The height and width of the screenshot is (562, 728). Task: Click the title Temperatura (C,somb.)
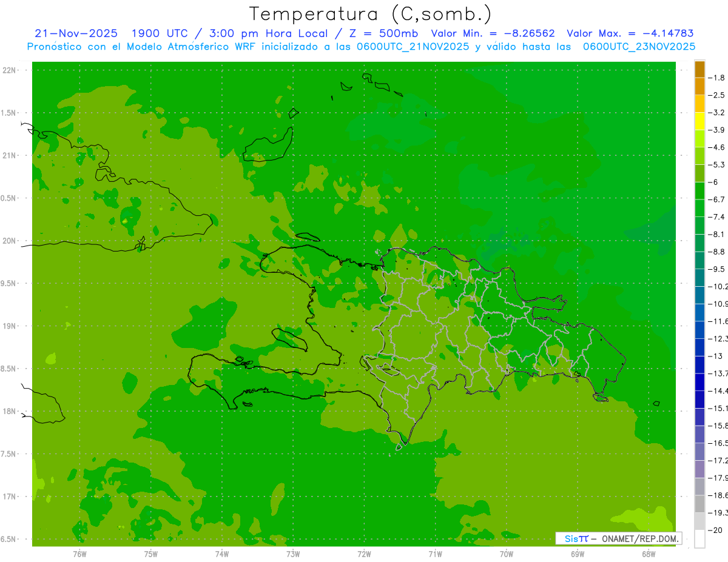coord(371,14)
